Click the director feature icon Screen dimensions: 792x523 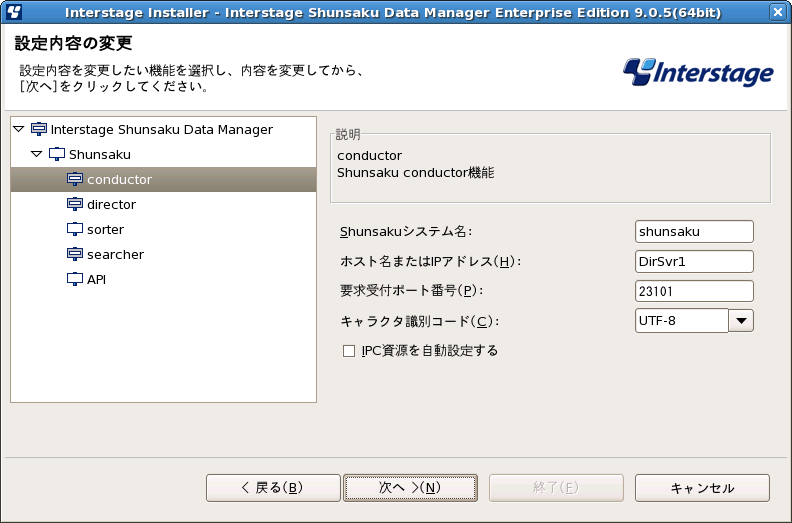pos(75,204)
